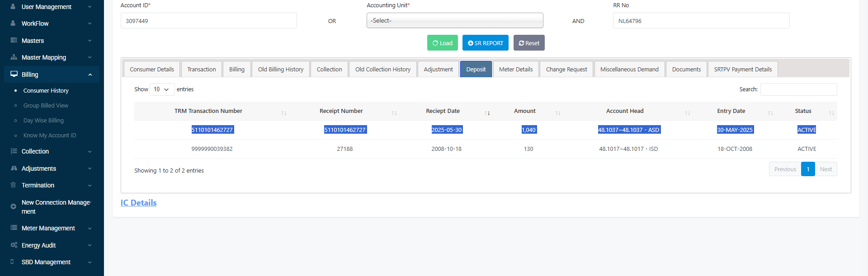Go to Next page of entries
Image resolution: width=868 pixels, height=276 pixels.
click(x=826, y=169)
